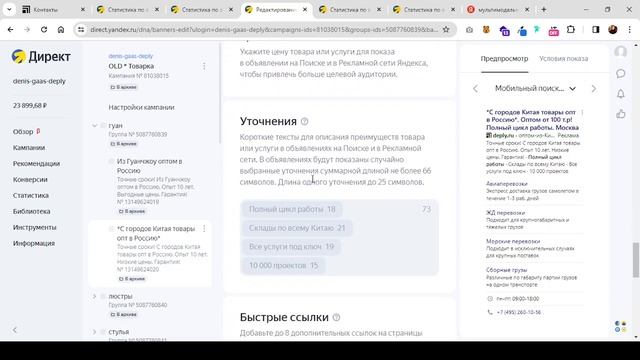Click the page vertical scrollbar thumb
This screenshot has width=640, height=360.
(x=636, y=260)
